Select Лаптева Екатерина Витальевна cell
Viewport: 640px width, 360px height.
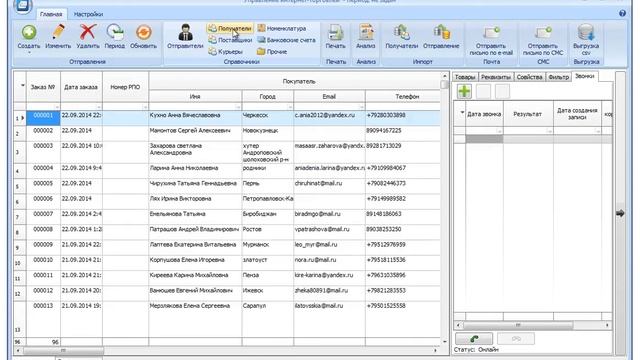[x=195, y=247]
